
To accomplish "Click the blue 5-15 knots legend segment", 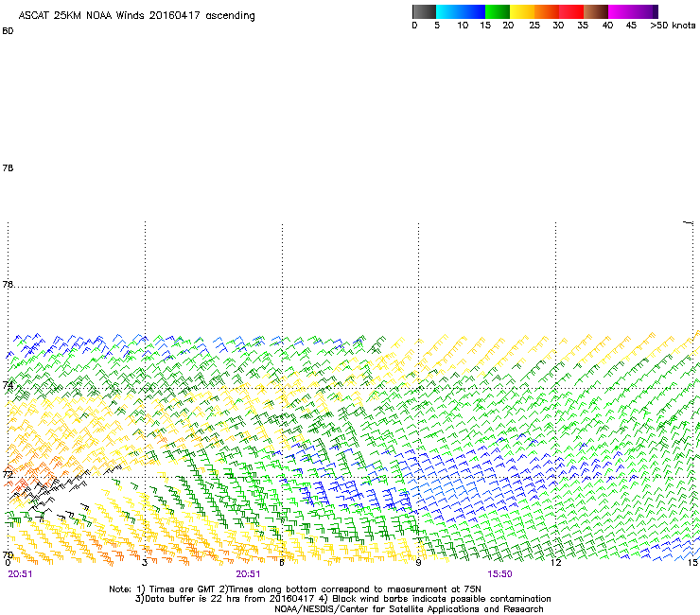I will click(x=461, y=11).
